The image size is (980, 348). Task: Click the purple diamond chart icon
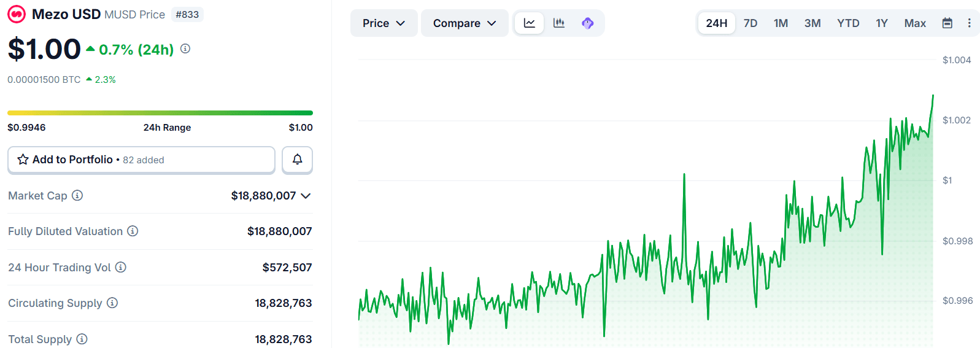coord(587,23)
